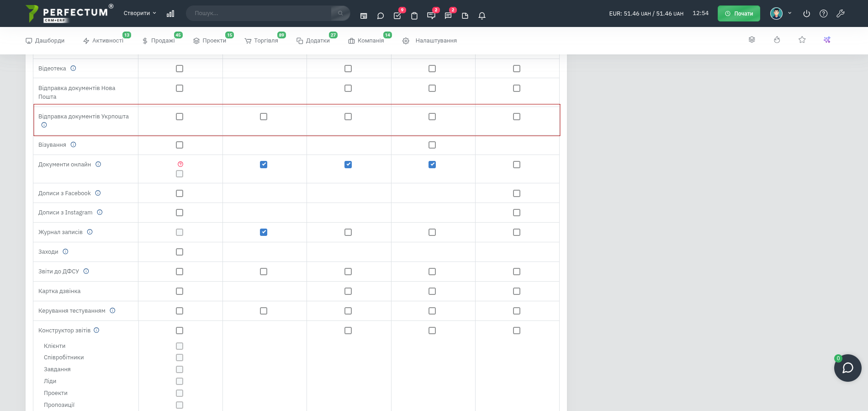This screenshot has height=411, width=868.
Task: Click the power logout icon
Action: coord(807,14)
